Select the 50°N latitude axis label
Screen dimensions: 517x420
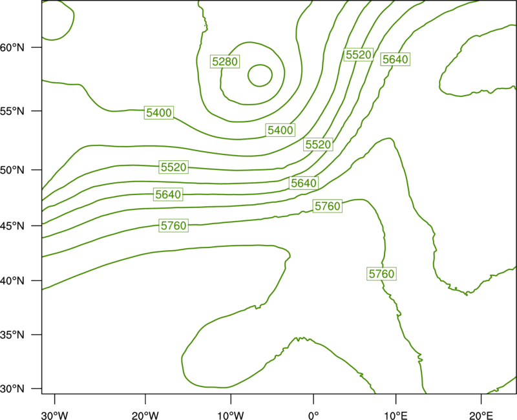[12, 170]
